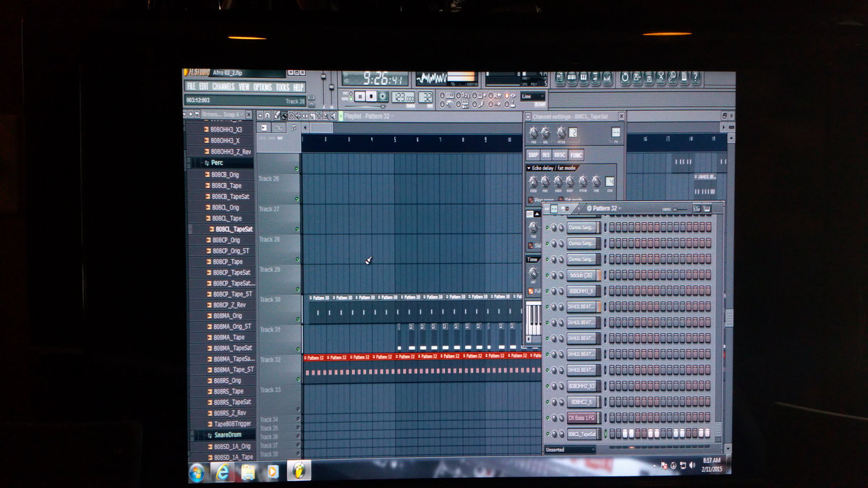The width and height of the screenshot is (868, 488).
Task: Click the Play button in transport
Action: click(x=359, y=96)
